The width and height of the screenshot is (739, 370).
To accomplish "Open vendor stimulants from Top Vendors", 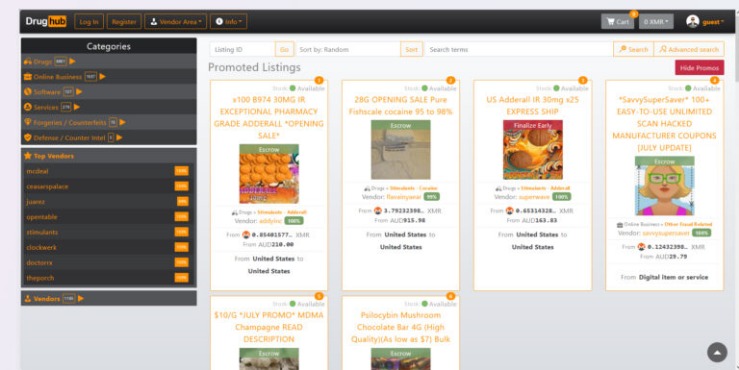I will [x=42, y=232].
